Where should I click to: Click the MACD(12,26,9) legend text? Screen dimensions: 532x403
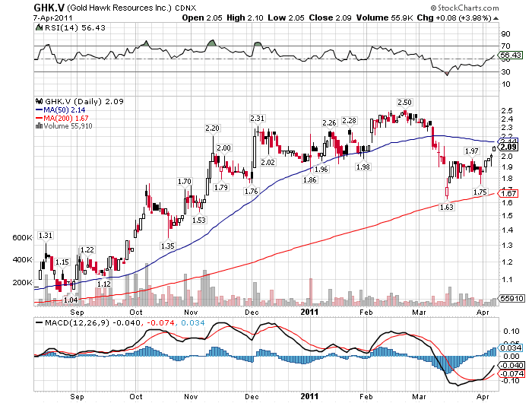point(77,322)
